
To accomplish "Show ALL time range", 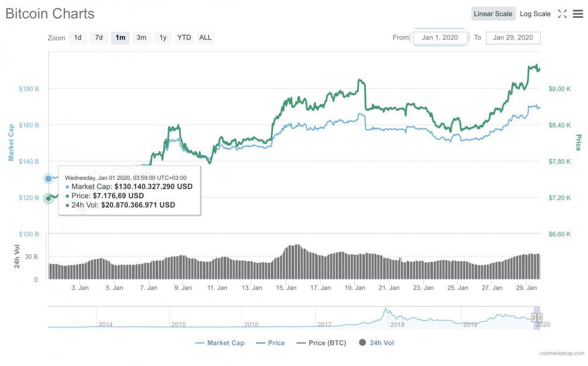I will [205, 38].
